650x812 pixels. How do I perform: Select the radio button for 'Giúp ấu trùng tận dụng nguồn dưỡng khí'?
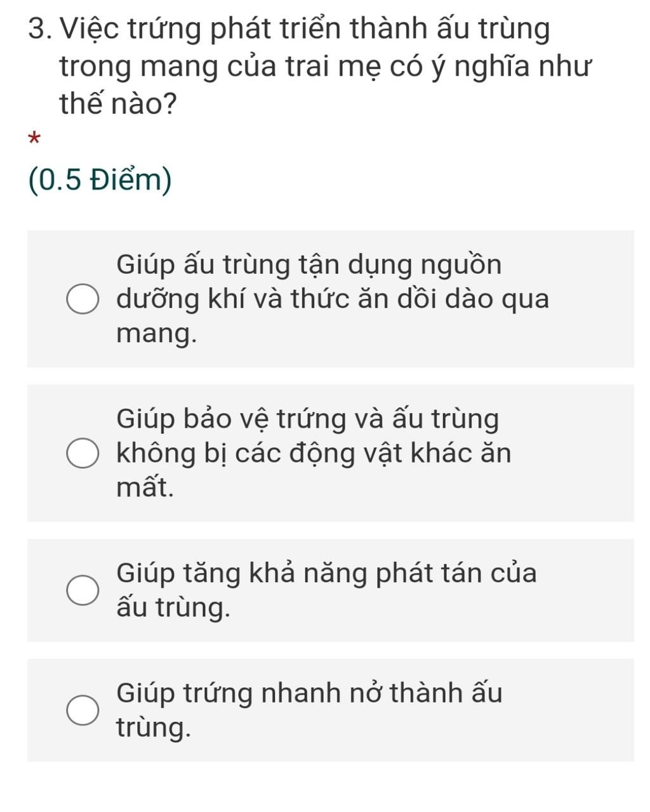(83, 299)
